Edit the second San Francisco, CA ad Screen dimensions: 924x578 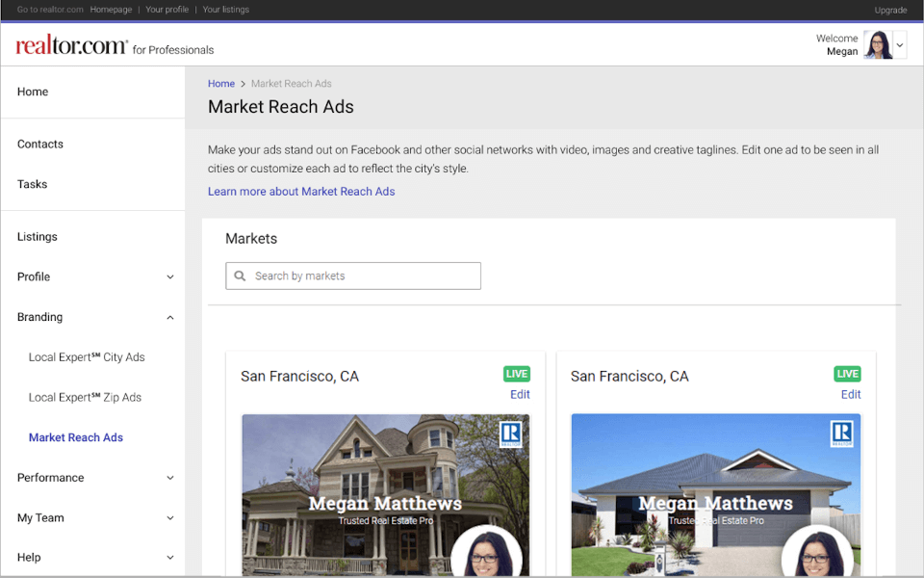(850, 394)
